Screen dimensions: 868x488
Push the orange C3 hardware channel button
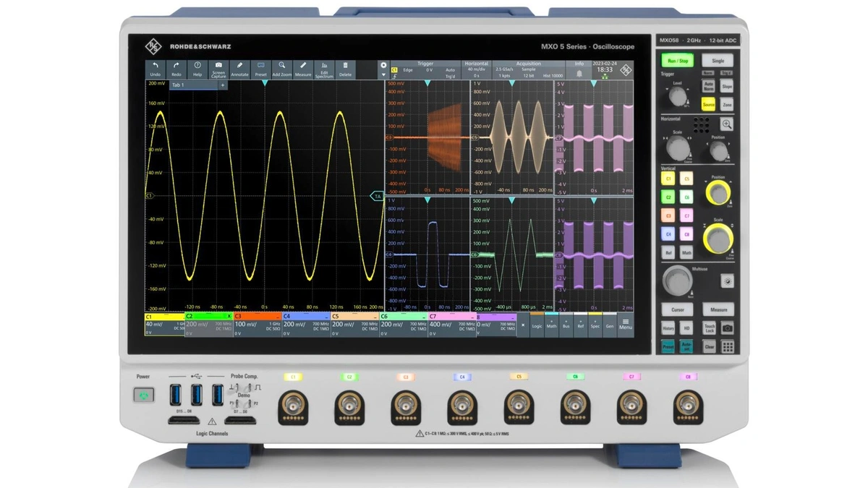[668, 215]
